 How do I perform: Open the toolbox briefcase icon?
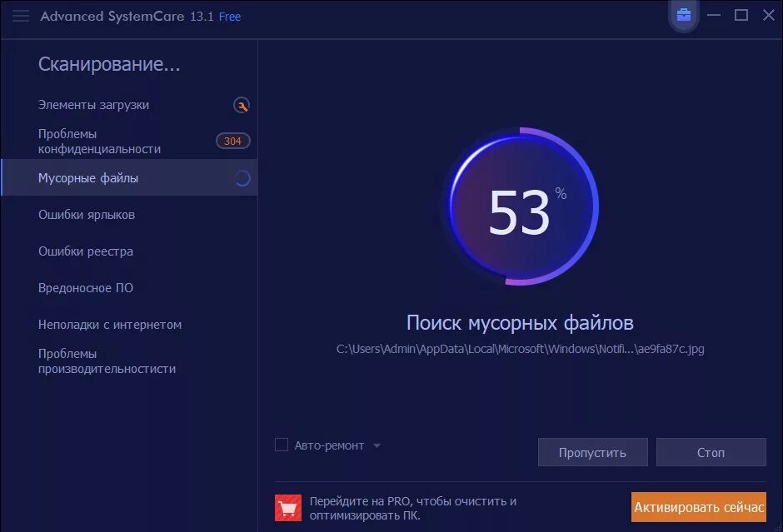pyautogui.click(x=684, y=15)
